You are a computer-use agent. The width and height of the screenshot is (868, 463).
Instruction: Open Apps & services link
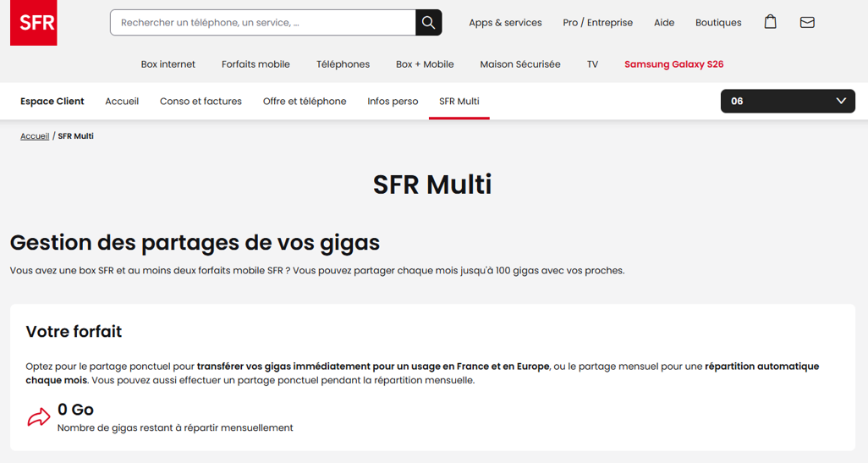pyautogui.click(x=505, y=23)
